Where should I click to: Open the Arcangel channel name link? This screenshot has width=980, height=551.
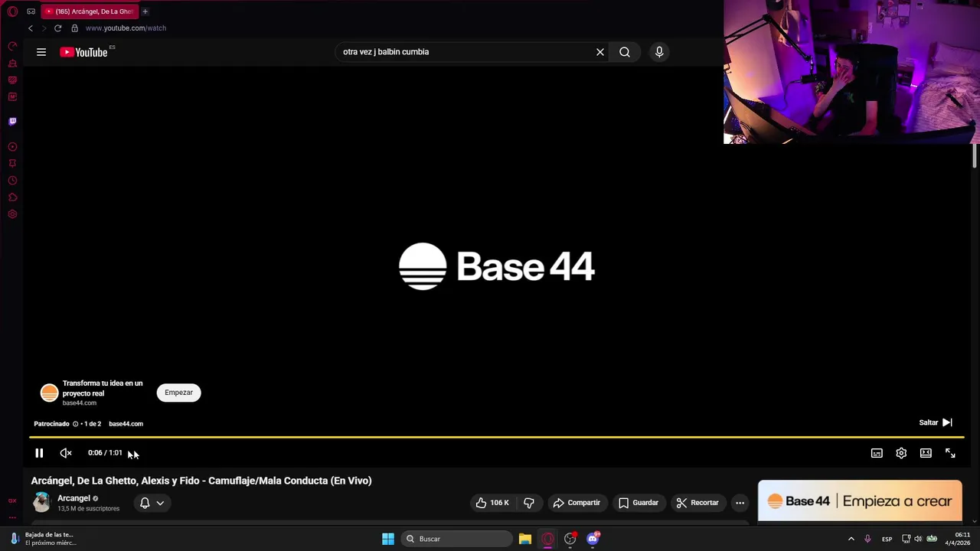[73, 498]
